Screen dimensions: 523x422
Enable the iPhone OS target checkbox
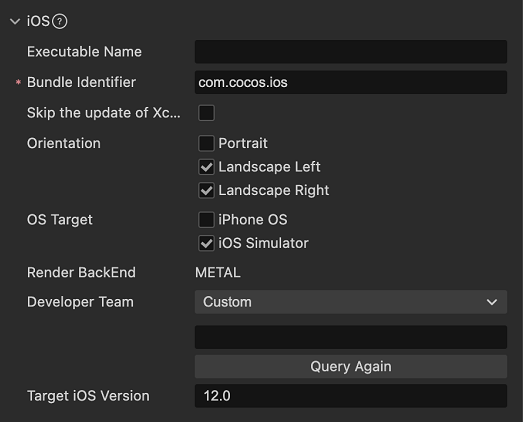tap(206, 220)
